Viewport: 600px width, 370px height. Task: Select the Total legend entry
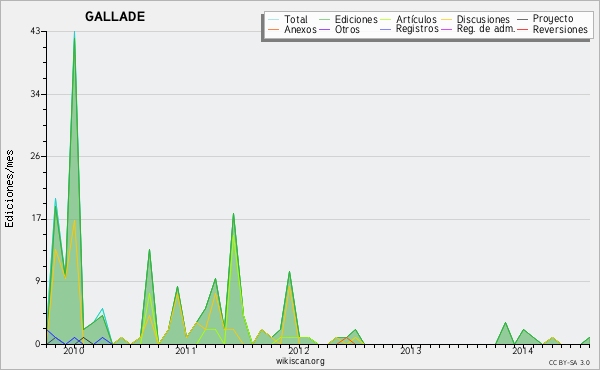(296, 19)
